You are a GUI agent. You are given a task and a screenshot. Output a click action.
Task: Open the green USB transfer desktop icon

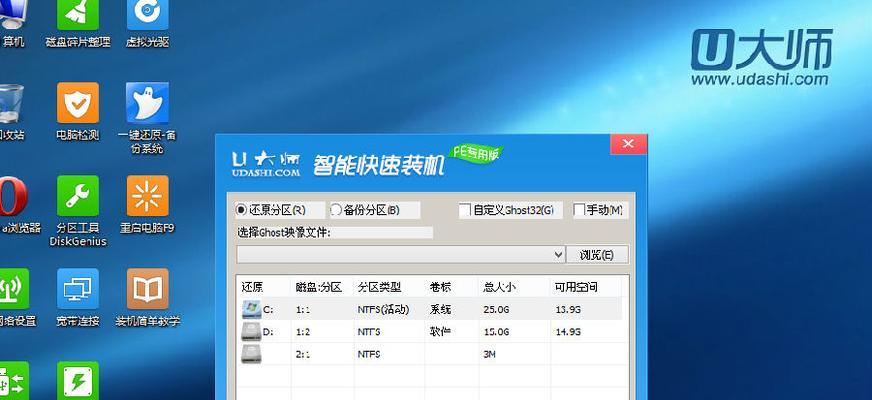point(14,381)
